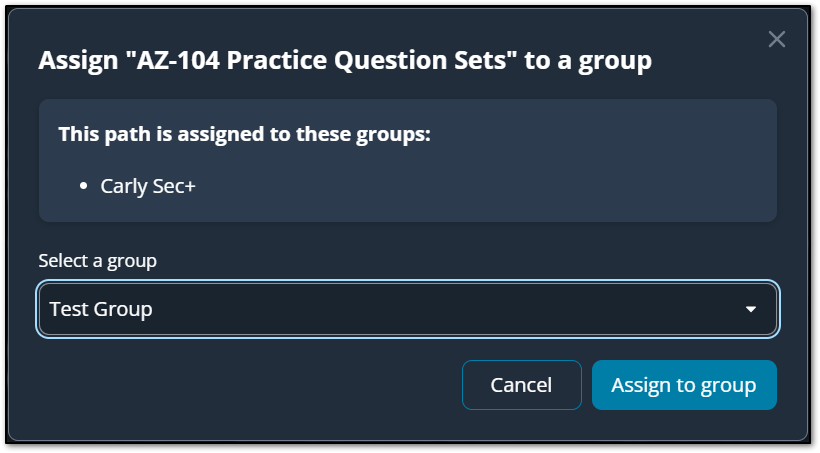Click the word "Assign" in the dialog title
820x453 pixels.
click(x=75, y=61)
